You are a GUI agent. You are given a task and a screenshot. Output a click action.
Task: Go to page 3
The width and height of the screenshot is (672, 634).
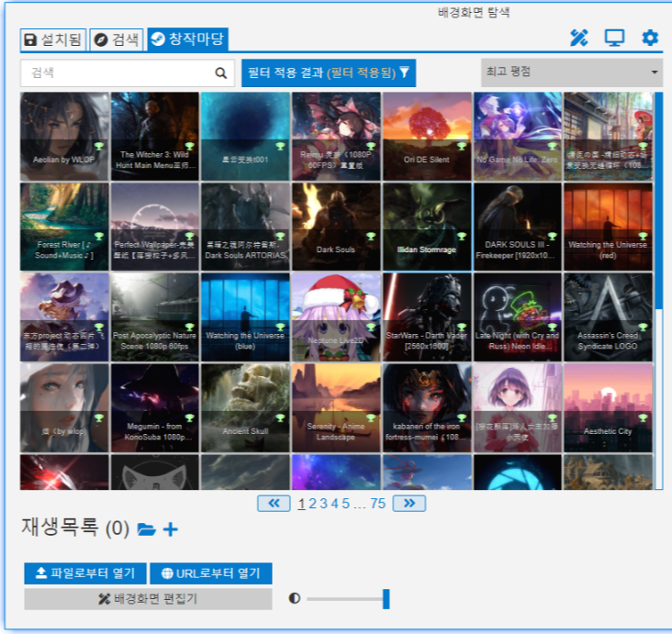(323, 504)
